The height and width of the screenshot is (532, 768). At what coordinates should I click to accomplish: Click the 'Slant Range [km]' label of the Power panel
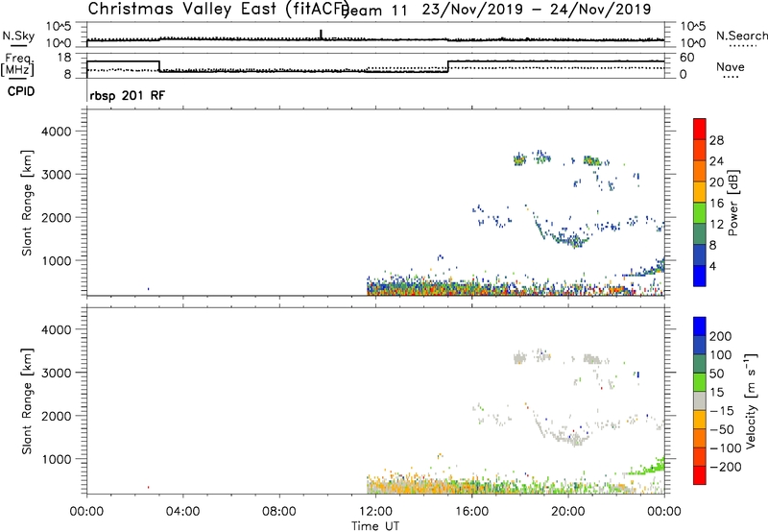coord(28,203)
